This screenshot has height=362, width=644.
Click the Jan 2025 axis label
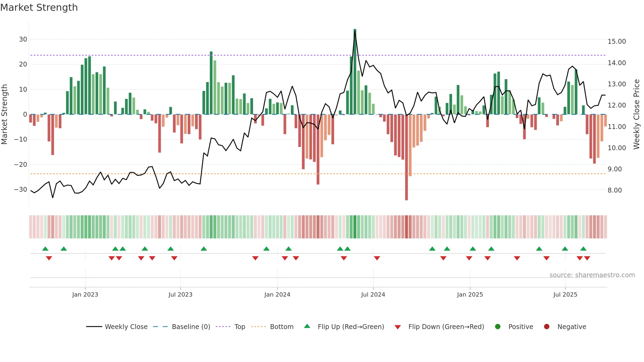[470, 294]
